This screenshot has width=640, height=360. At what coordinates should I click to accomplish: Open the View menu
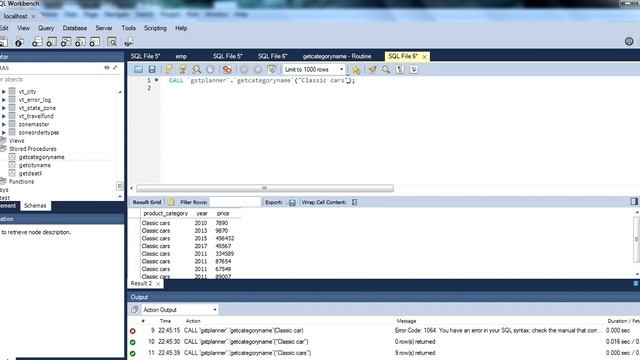23,28
